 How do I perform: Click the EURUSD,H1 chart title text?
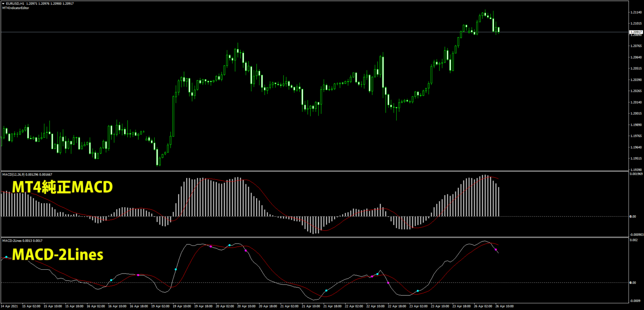point(16,3)
